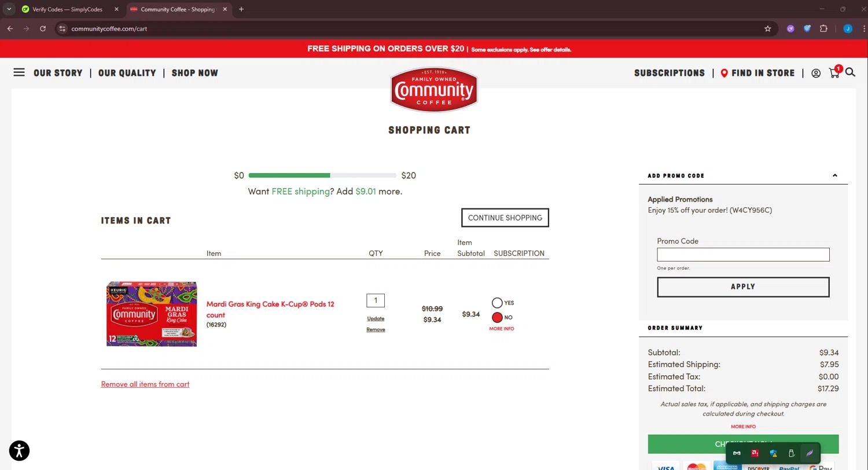Open the shopping cart icon
The width and height of the screenshot is (868, 470).
(x=834, y=73)
